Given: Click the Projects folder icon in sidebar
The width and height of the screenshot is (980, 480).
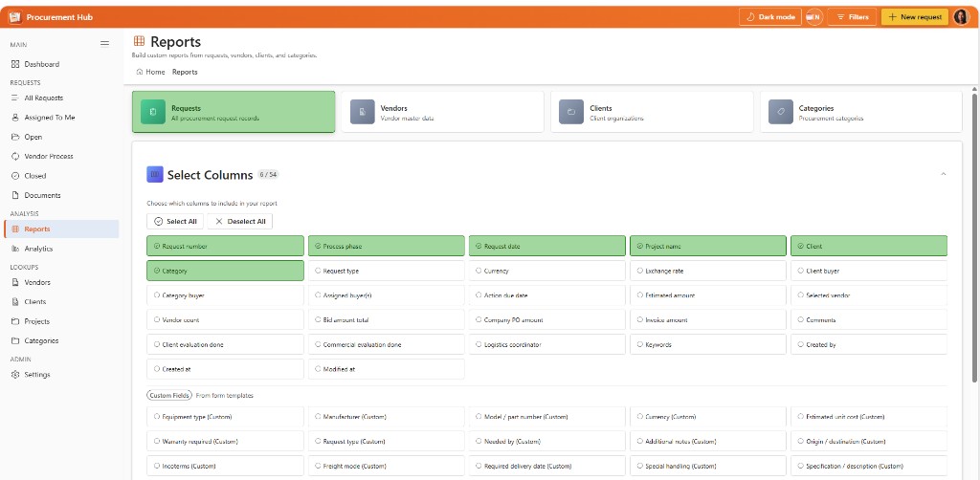Looking at the screenshot, I should (x=15, y=321).
